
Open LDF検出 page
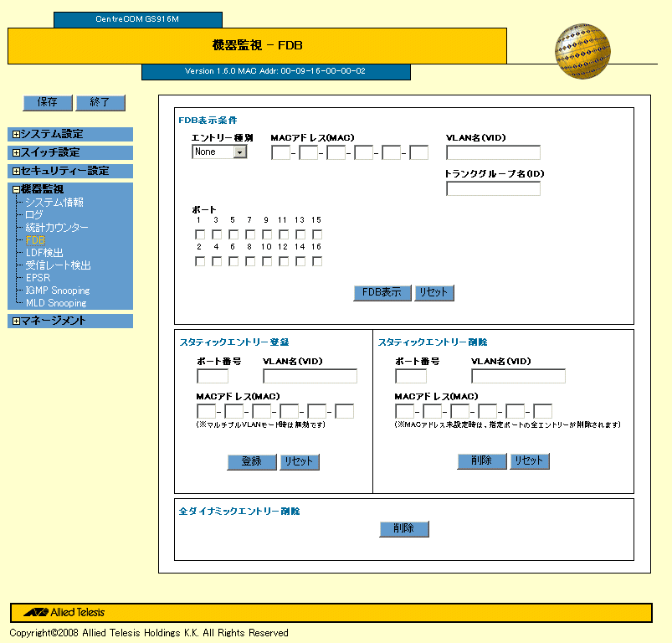(x=44, y=253)
